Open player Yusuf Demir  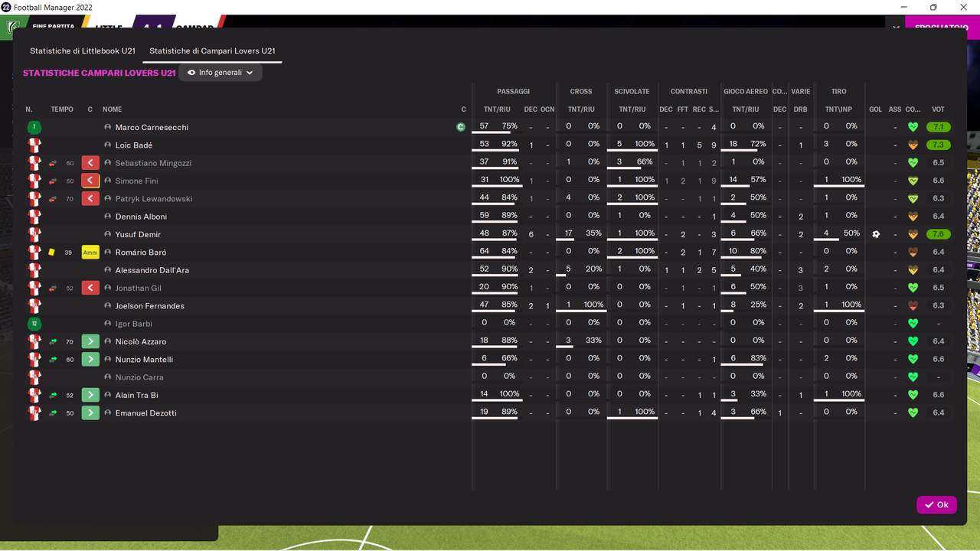coord(138,235)
